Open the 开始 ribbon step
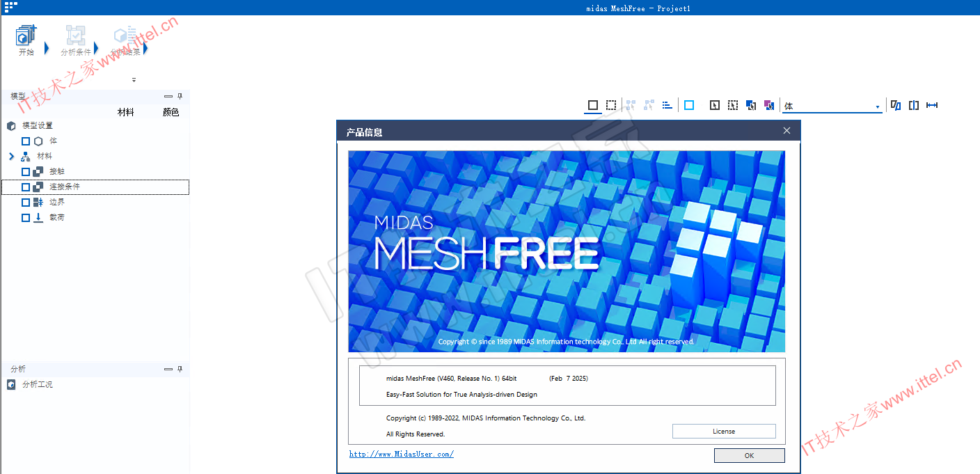Image resolution: width=980 pixels, height=474 pixels. (x=26, y=40)
